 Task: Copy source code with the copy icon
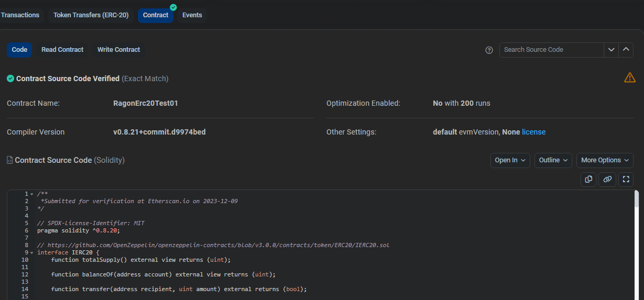click(x=588, y=179)
